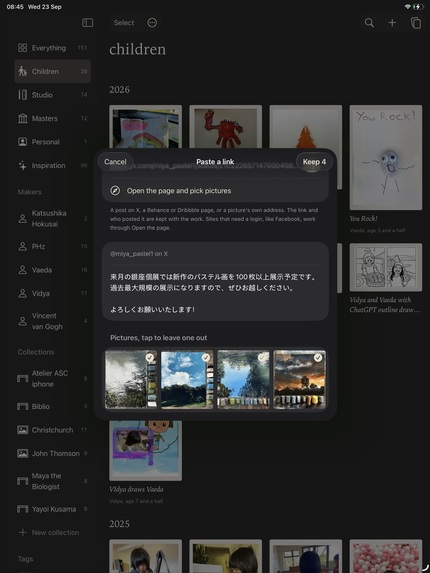This screenshot has width=430, height=573.
Task: Open Maya the Biologist collection
Action: click(x=52, y=481)
